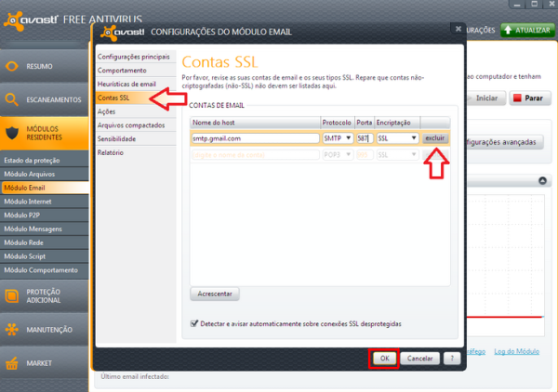558x392 pixels.
Task: Click the avast! logo in main window
Action: point(31,20)
